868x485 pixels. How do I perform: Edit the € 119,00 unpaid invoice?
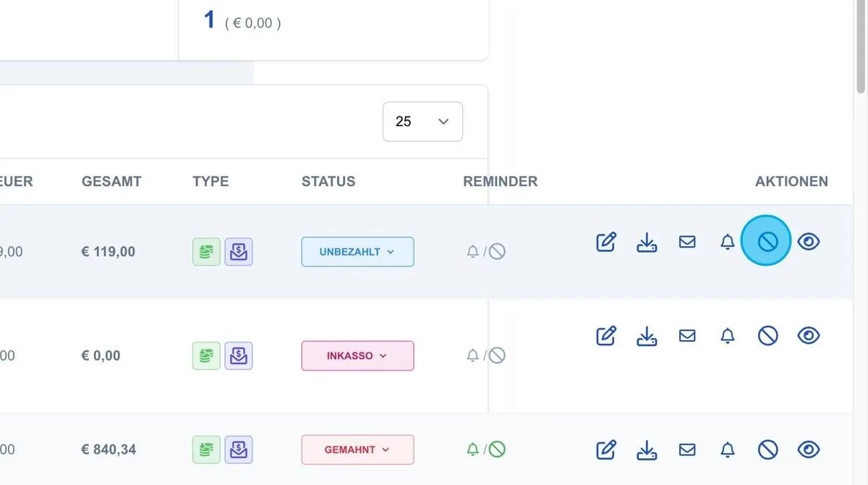coord(606,242)
